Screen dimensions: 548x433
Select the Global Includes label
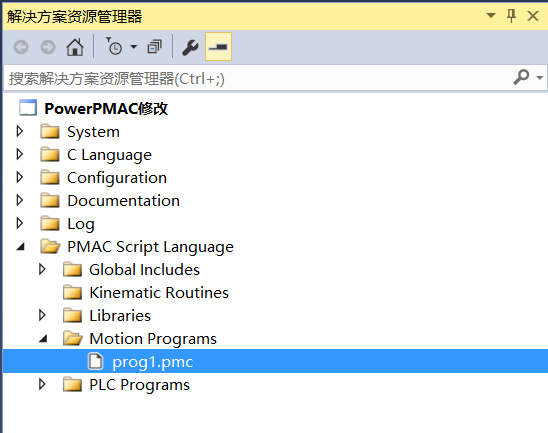144,270
